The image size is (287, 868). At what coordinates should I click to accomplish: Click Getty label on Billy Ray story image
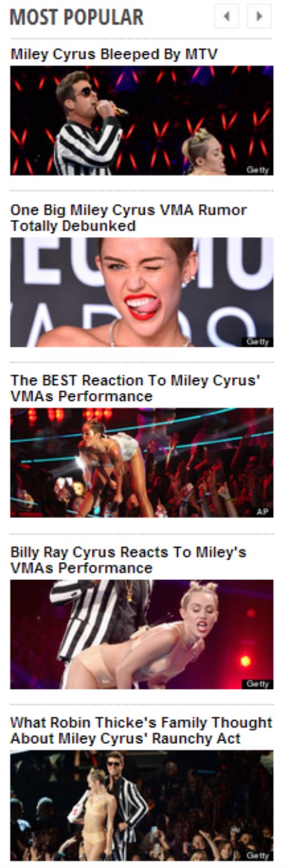pyautogui.click(x=258, y=683)
